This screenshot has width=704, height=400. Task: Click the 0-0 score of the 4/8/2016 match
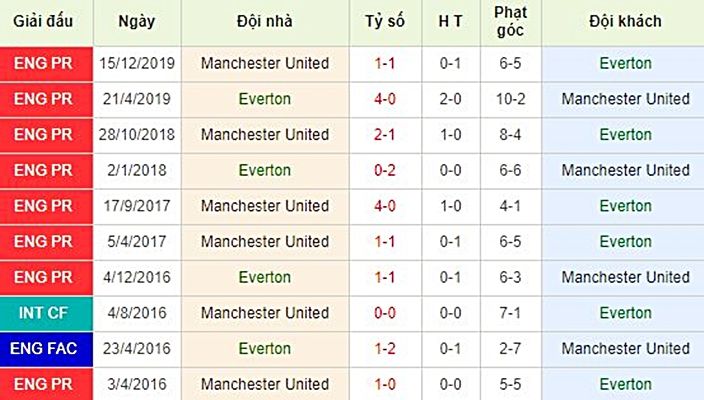click(385, 313)
